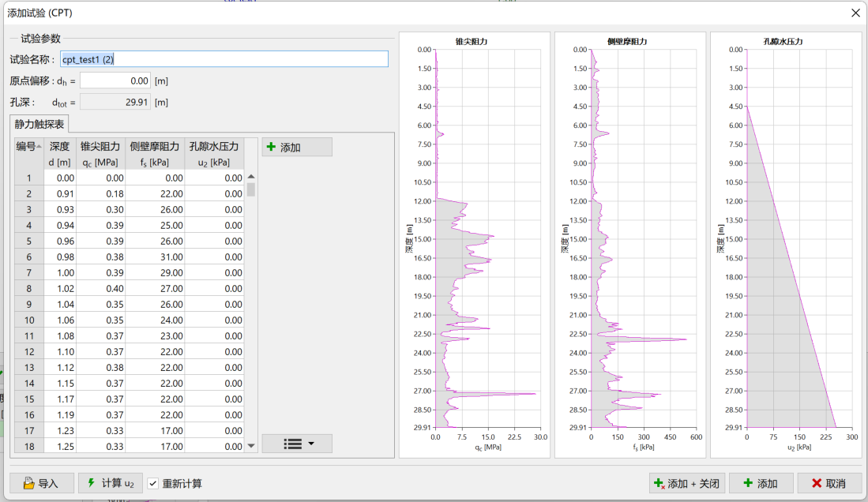Click the 锥尖阻力 chart

(x=488, y=238)
